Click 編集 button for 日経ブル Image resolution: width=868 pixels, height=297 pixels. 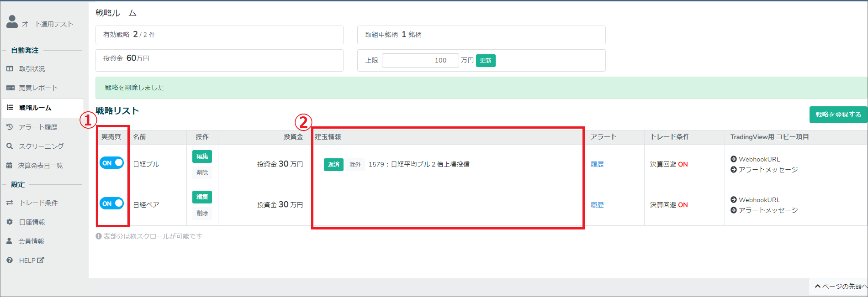coord(202,156)
